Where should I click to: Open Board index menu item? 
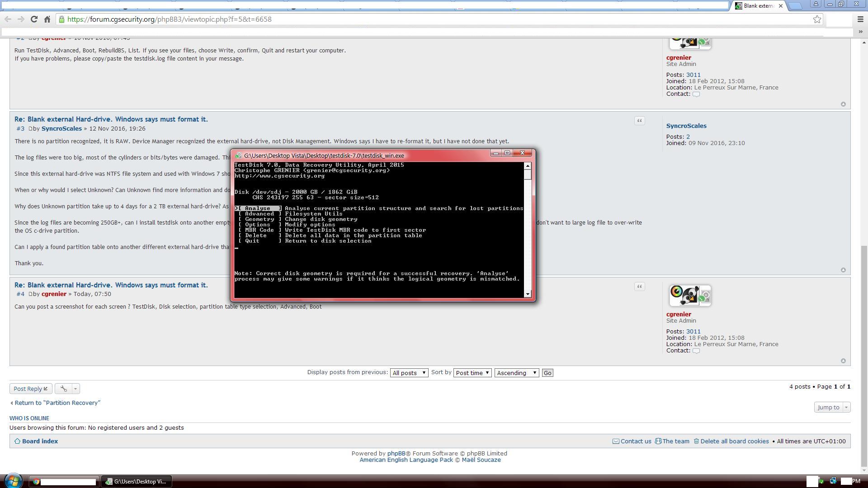pyautogui.click(x=40, y=441)
